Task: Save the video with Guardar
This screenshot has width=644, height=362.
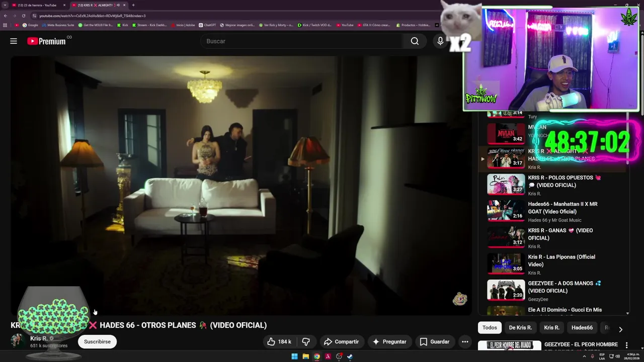Action: click(x=435, y=342)
